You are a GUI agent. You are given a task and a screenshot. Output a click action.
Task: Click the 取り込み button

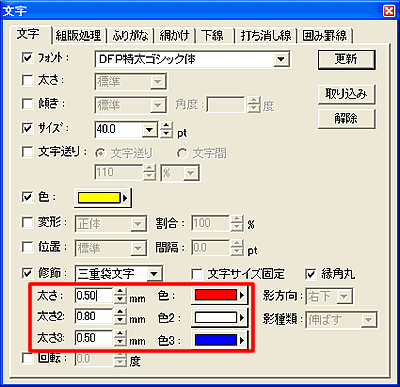pos(346,94)
